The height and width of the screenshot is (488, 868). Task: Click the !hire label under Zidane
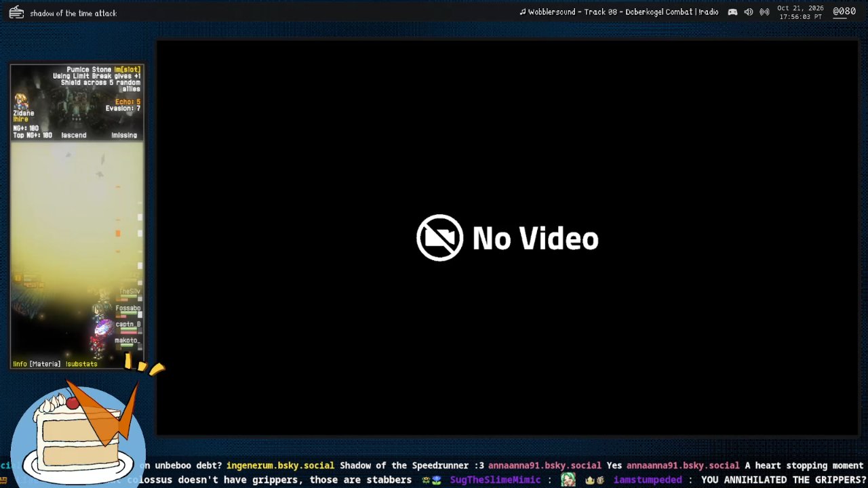[x=20, y=120]
